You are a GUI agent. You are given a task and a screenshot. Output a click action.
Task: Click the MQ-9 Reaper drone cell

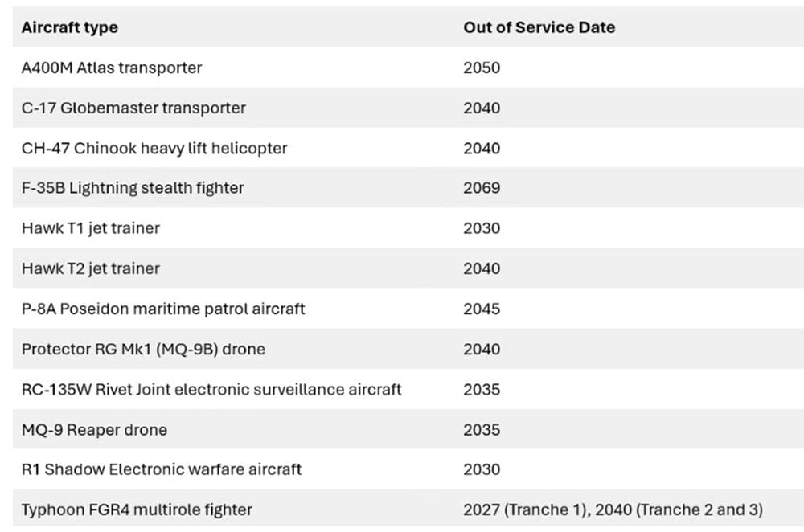pyautogui.click(x=94, y=429)
